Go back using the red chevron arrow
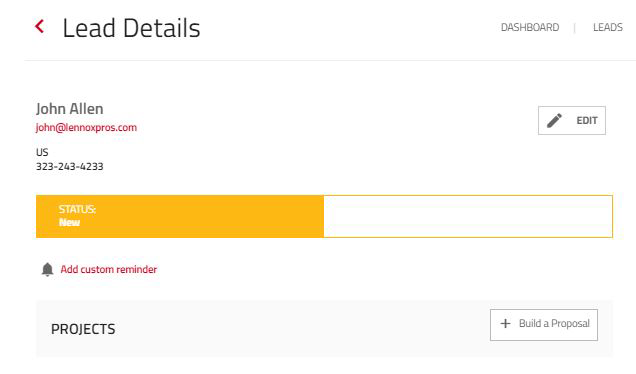 point(40,27)
